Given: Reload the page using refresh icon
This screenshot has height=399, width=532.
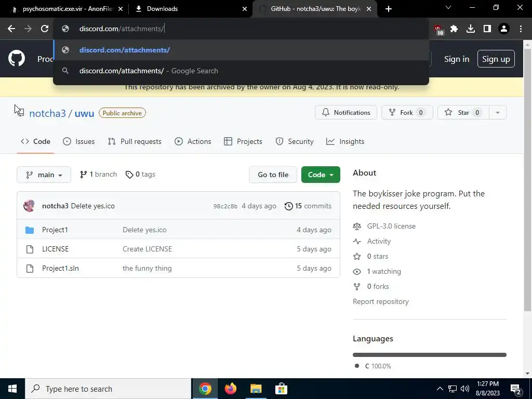Looking at the screenshot, I should 45,29.
